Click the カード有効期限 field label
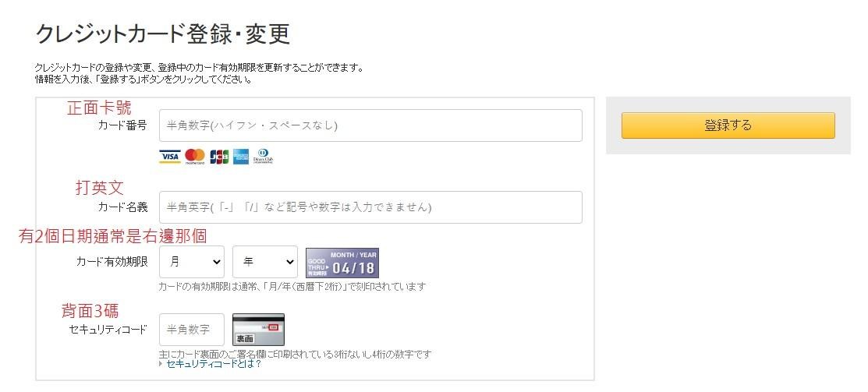The width and height of the screenshot is (868, 392). [112, 262]
